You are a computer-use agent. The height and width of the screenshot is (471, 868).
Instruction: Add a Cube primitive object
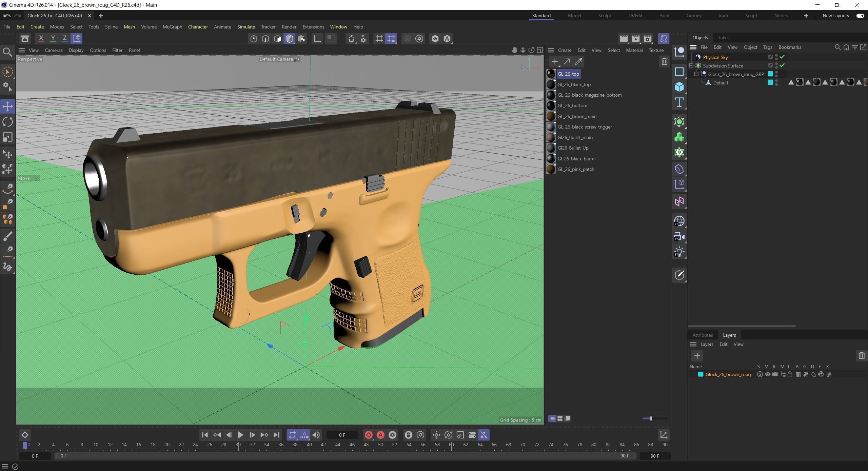[x=679, y=87]
